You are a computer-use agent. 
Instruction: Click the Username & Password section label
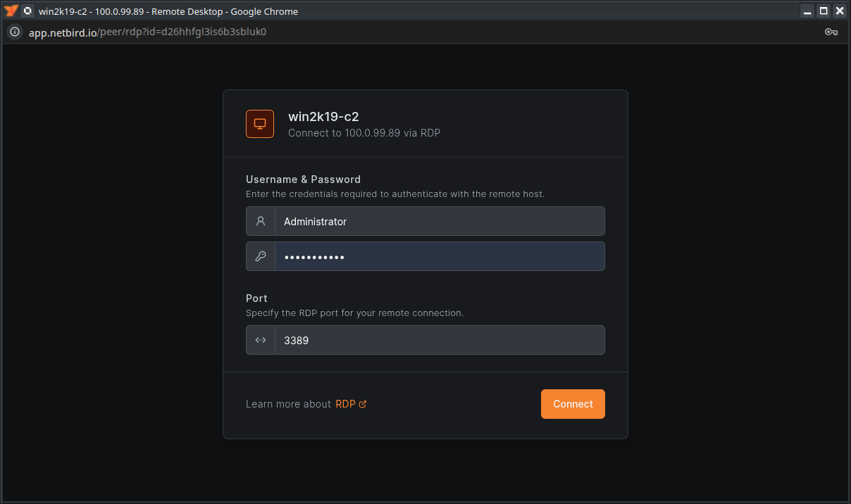click(302, 179)
